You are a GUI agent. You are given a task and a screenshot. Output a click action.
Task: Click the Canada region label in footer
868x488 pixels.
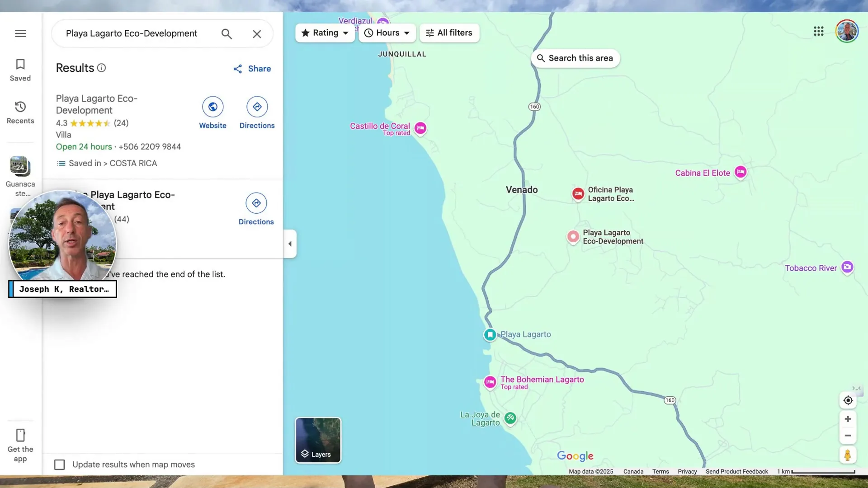point(633,471)
